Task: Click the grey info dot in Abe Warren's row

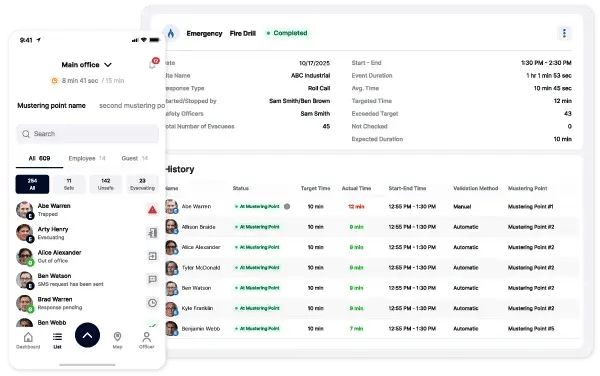Action: tap(287, 207)
